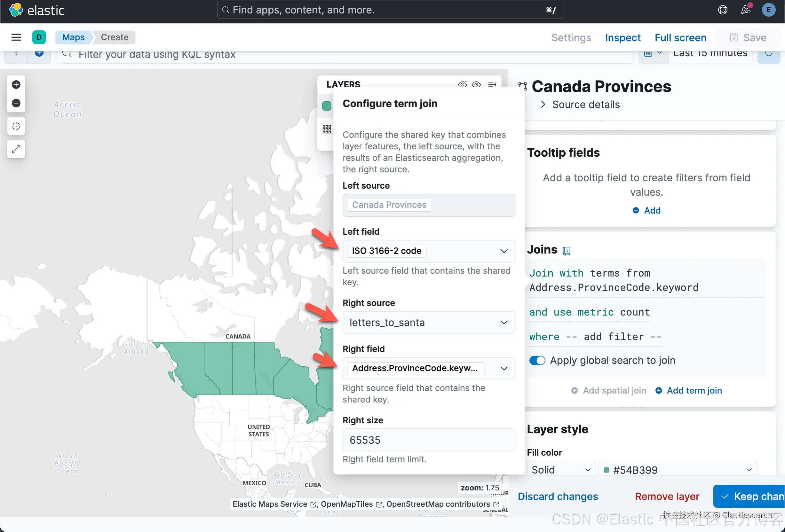The width and height of the screenshot is (785, 532).
Task: Show all layers with eye icon
Action: [x=476, y=84]
